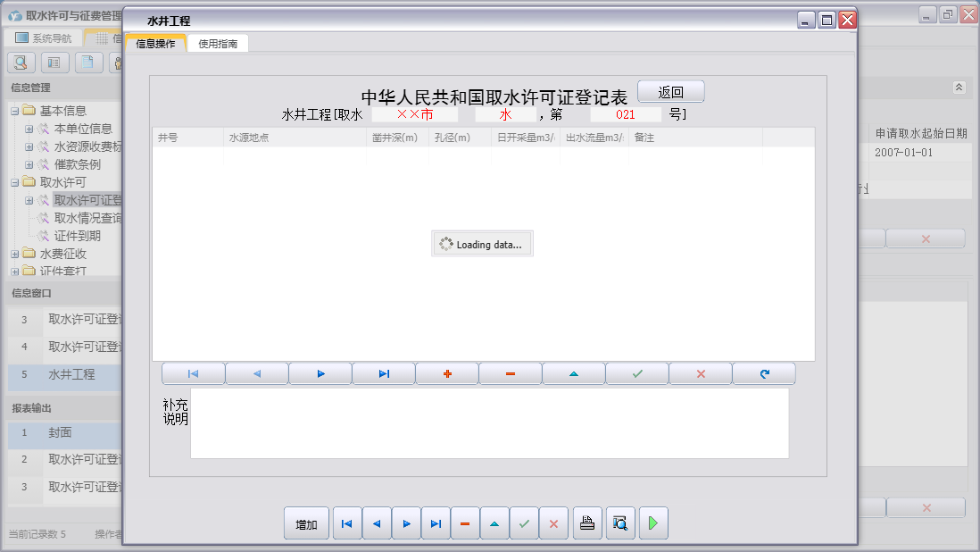Click the red X cancel in bottom toolbar
This screenshot has height=552, width=980.
553,524
